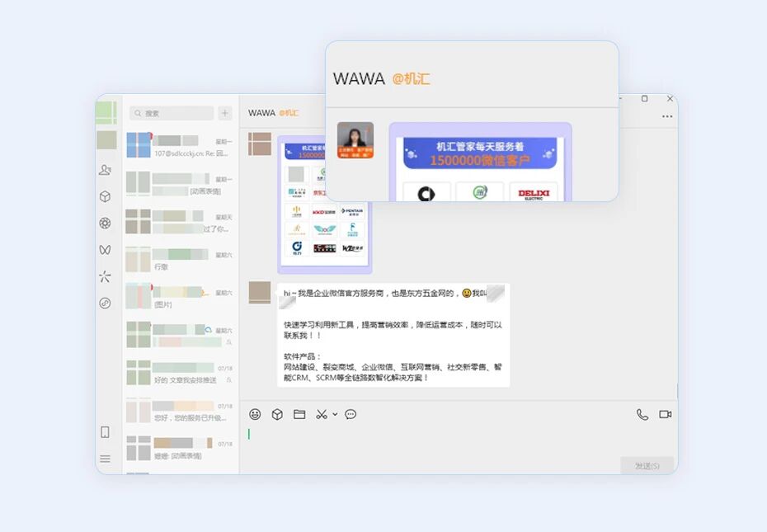Open the chat with preview [图片]

(x=180, y=297)
